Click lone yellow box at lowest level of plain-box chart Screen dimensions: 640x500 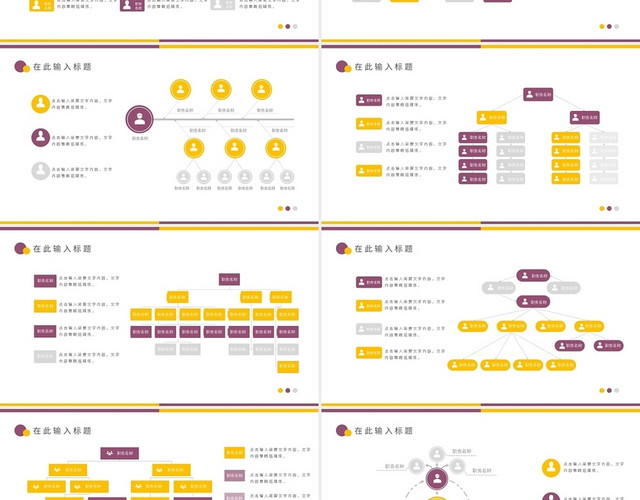(288, 367)
